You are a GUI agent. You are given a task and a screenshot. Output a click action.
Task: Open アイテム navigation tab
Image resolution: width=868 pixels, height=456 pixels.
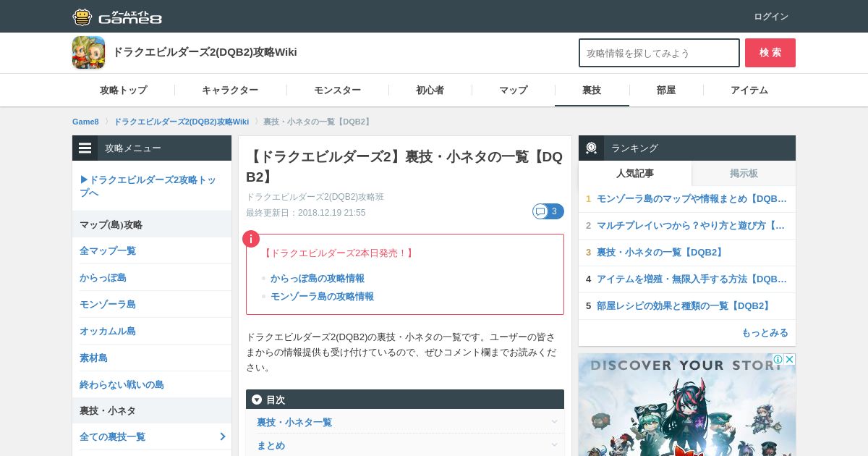point(749,90)
